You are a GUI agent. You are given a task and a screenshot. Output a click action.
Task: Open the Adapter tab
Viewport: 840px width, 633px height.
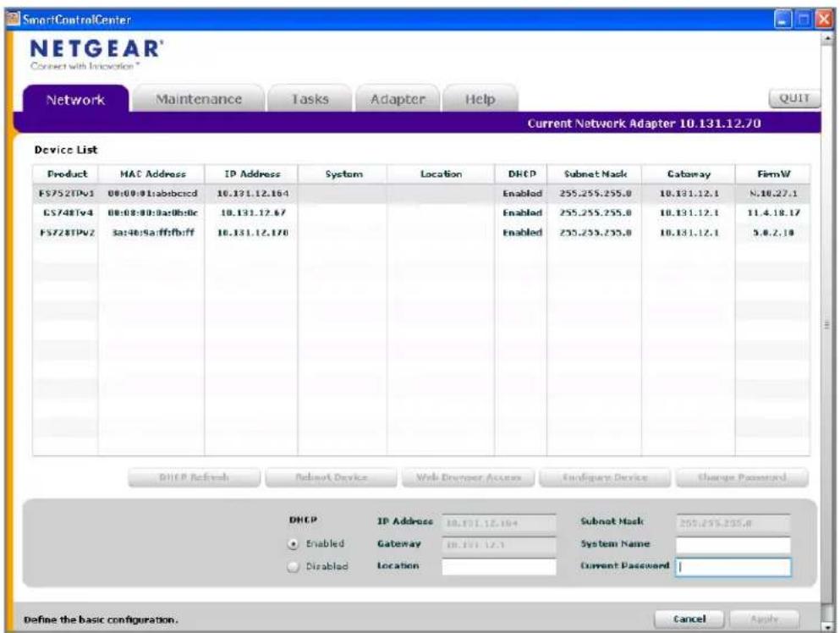click(x=398, y=99)
